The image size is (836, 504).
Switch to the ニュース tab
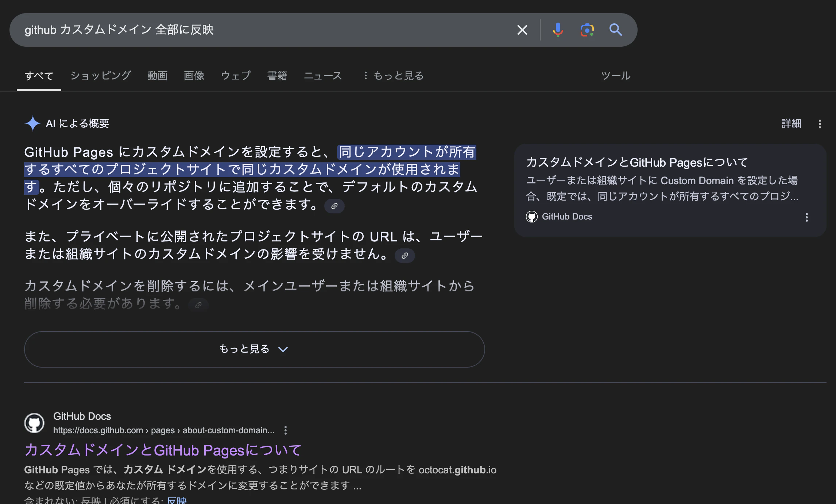point(323,75)
